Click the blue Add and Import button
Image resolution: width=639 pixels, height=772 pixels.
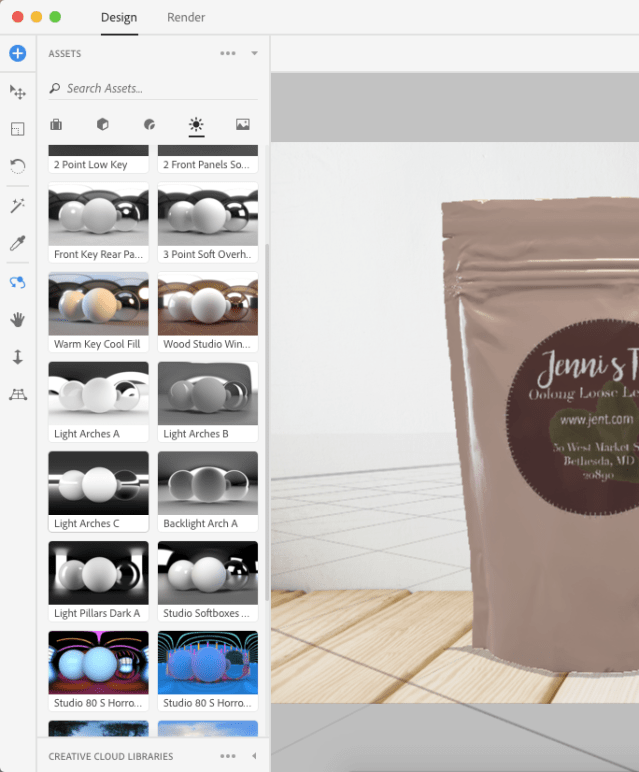17,53
